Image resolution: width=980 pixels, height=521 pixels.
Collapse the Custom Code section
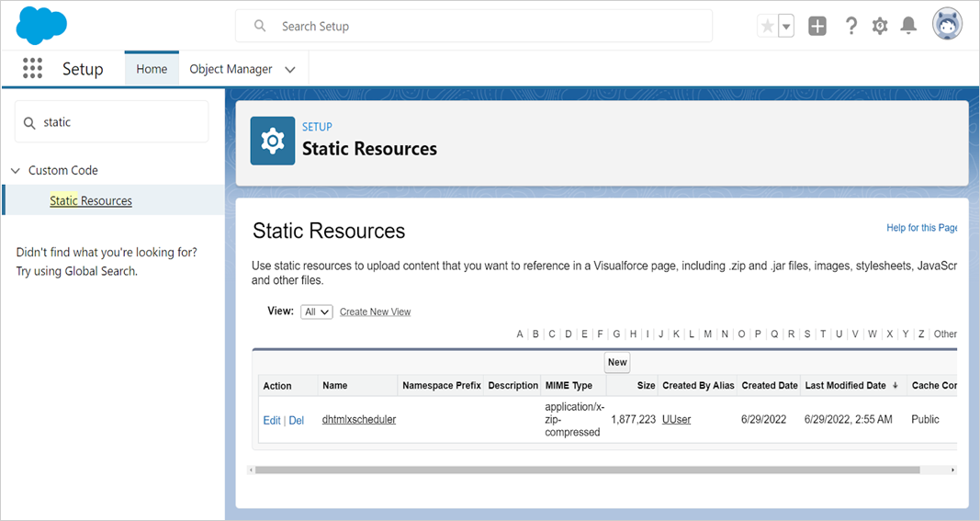16,171
